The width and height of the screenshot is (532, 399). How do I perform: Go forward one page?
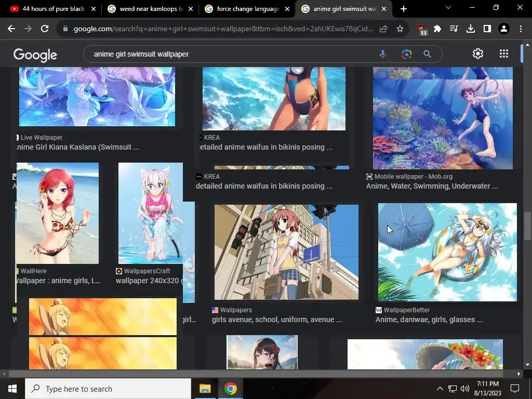(x=28, y=29)
